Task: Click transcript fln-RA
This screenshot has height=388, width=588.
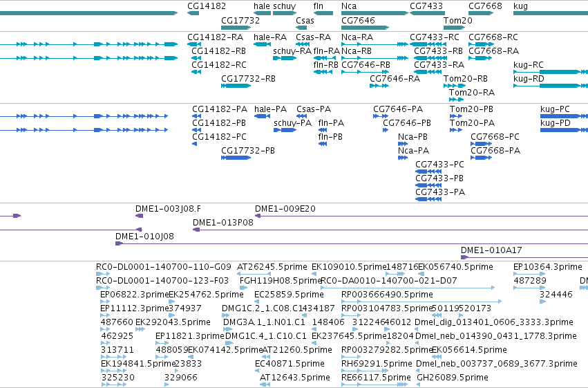Action: click(327, 51)
